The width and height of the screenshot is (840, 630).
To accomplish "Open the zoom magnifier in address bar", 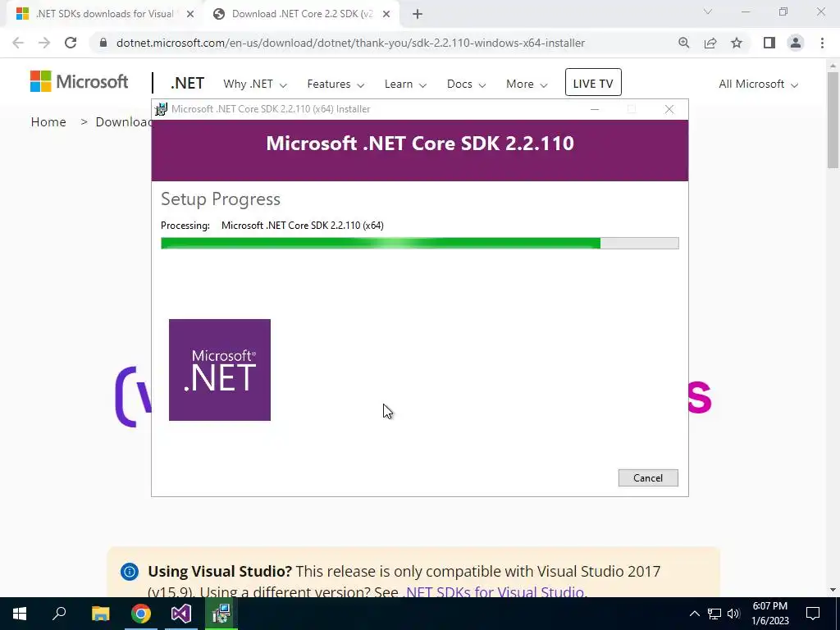I will [683, 43].
